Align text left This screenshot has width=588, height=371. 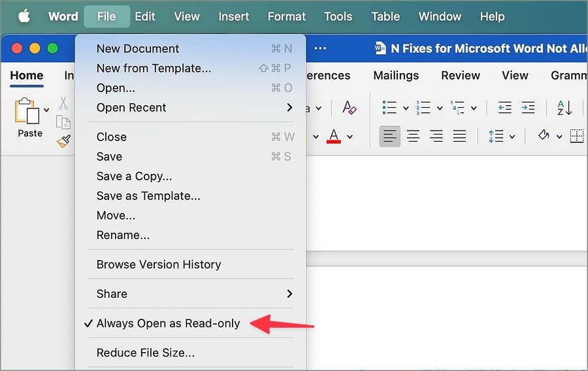click(x=389, y=136)
